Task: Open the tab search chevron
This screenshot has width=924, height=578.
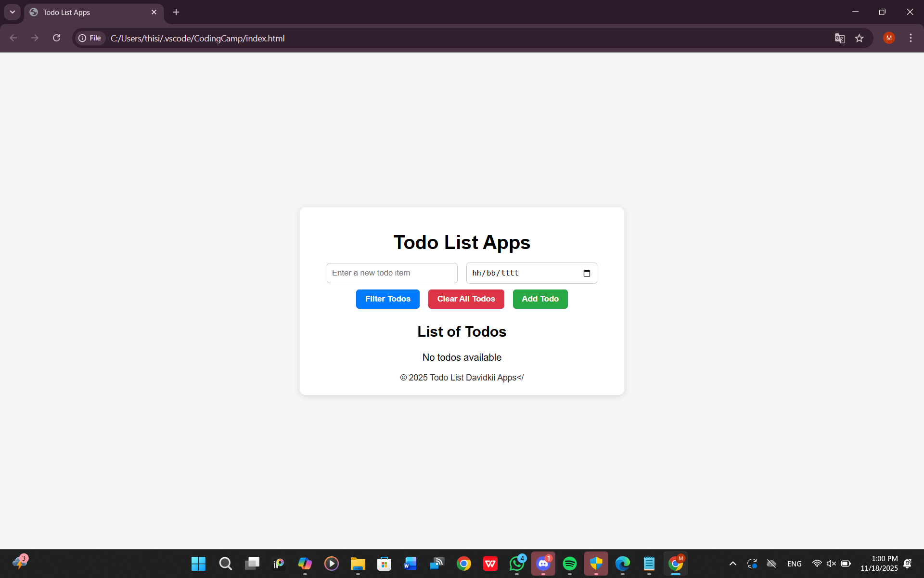Action: tap(12, 12)
